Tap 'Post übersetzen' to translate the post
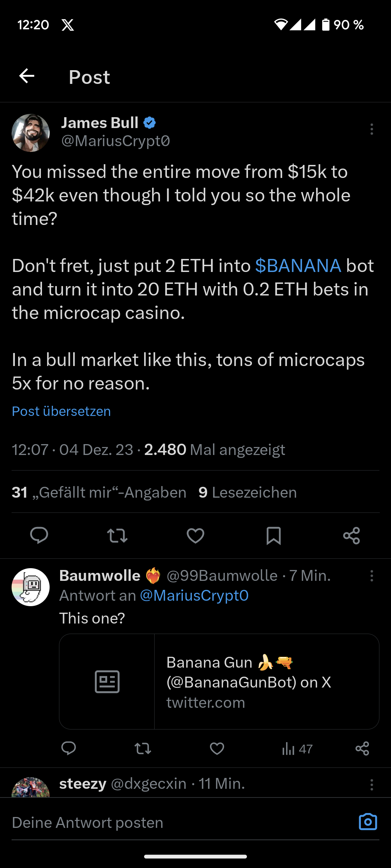The height and width of the screenshot is (868, 391). pyautogui.click(x=61, y=411)
